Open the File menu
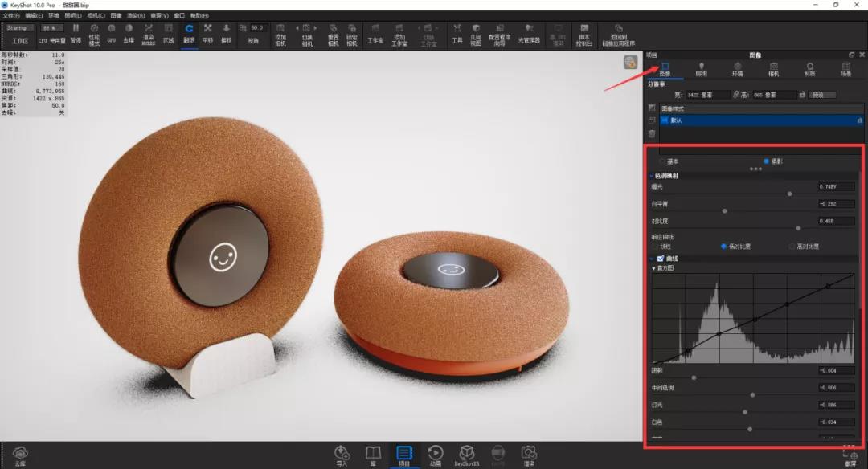868x469 pixels. point(11,15)
